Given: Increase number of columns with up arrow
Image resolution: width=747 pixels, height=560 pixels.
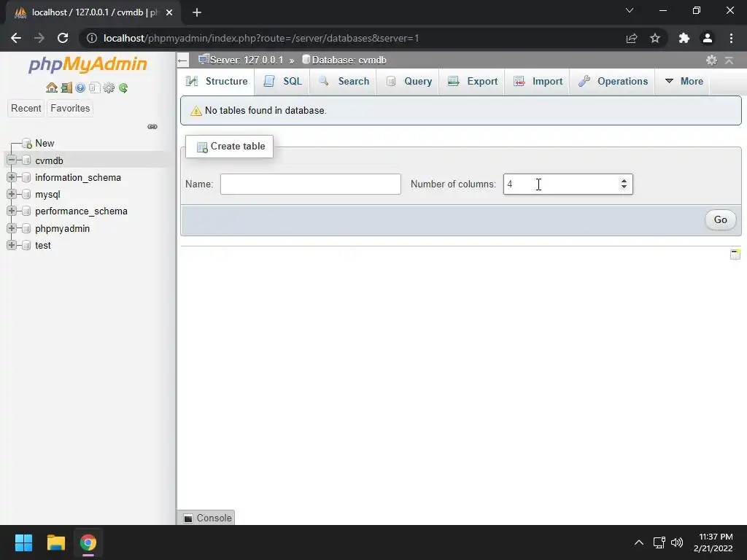Looking at the screenshot, I should 624,181.
